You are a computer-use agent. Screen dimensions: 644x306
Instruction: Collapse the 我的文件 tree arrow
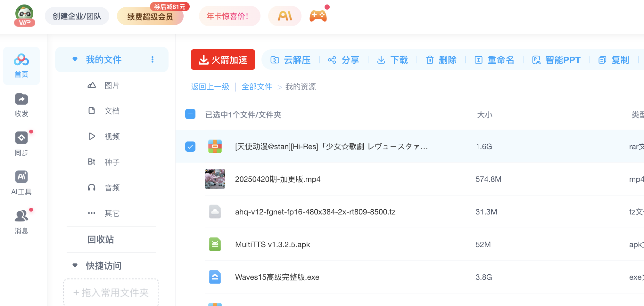75,60
